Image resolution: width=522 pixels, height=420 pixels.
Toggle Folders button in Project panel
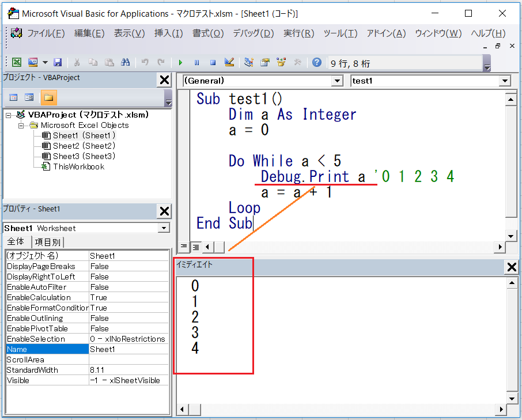(x=48, y=97)
